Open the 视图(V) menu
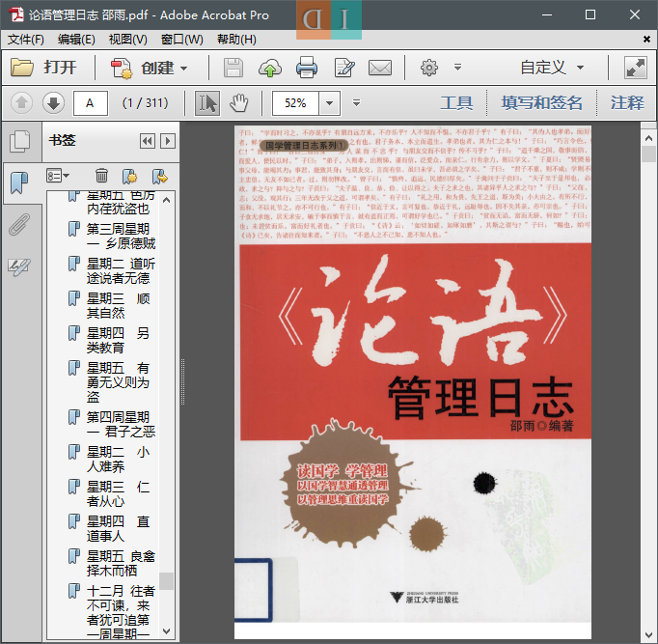658x644 pixels. [127, 40]
